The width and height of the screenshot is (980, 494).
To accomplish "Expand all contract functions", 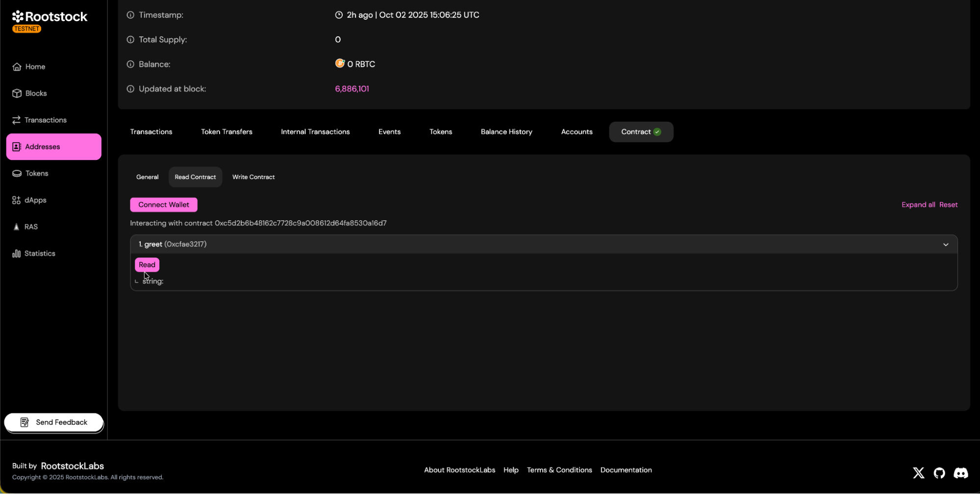I will [x=918, y=205].
